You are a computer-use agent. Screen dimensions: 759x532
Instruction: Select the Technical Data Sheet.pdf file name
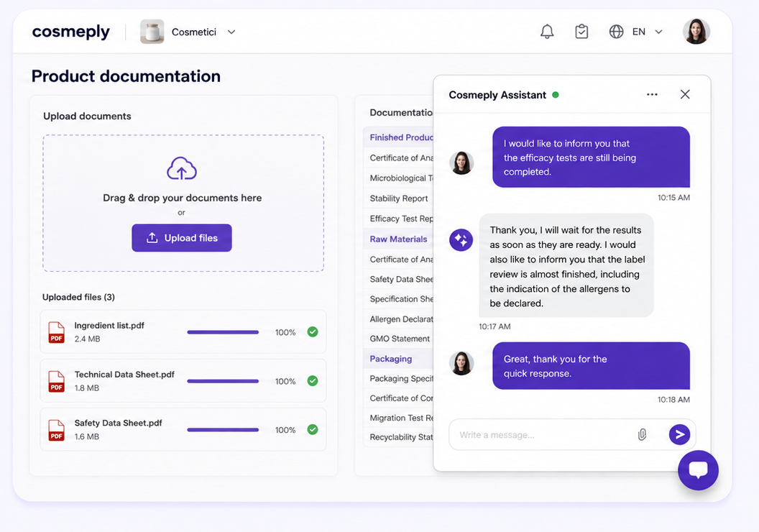coord(124,374)
